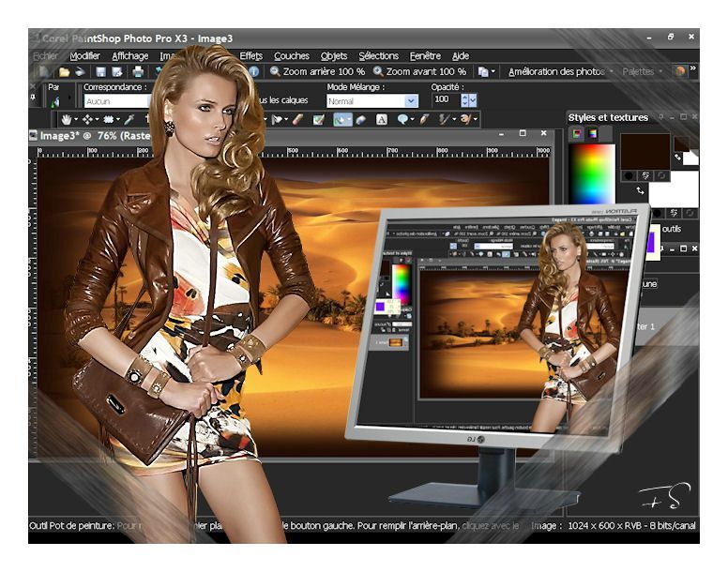The width and height of the screenshot is (728, 572).
Task: Click the Print icon
Action: [x=138, y=71]
